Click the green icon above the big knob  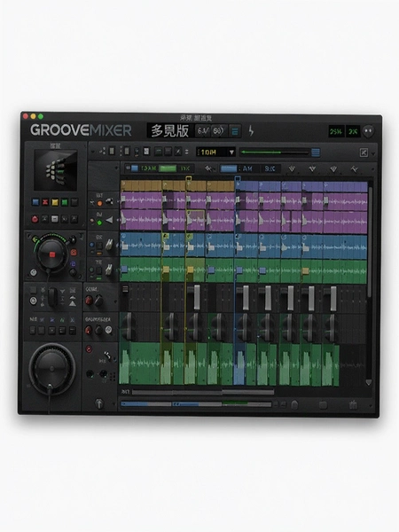(35, 239)
